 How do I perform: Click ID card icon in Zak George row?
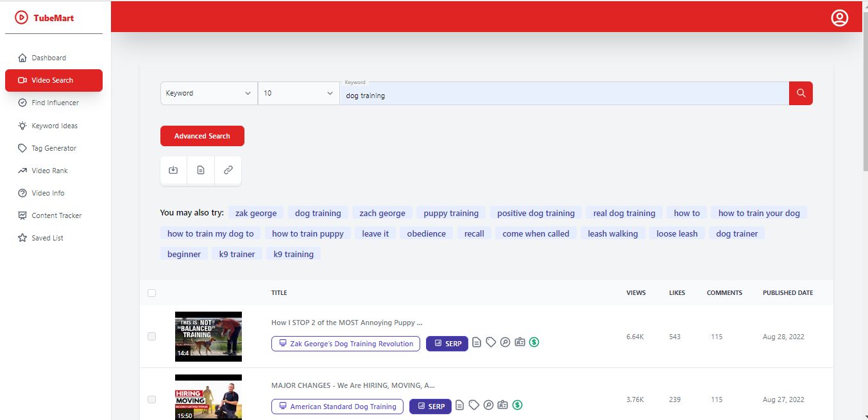pos(520,342)
